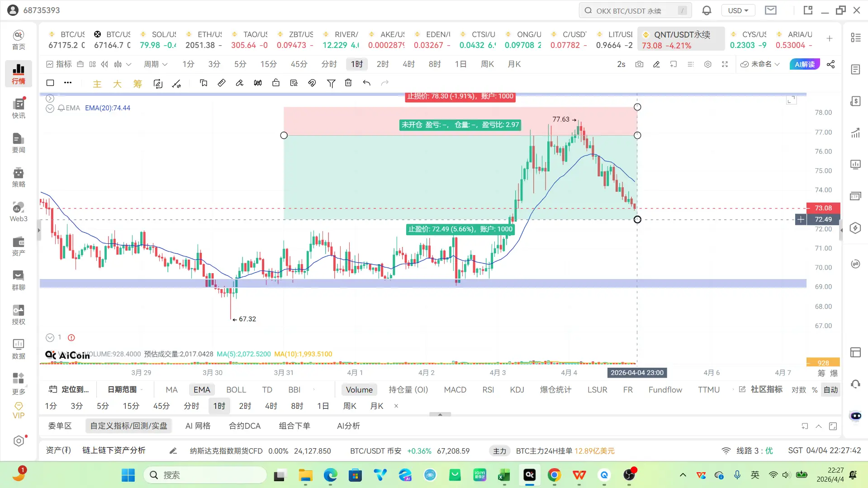Undo the last drawing action
This screenshot has height=488, width=868.
[367, 83]
